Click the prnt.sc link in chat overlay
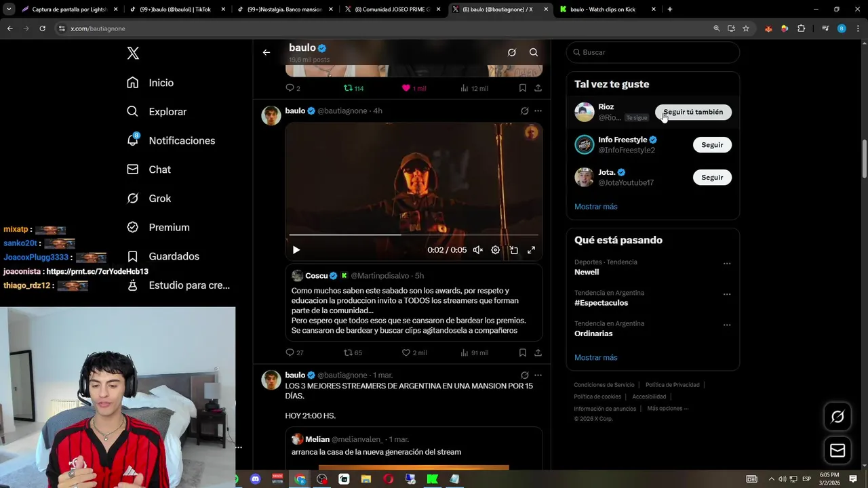The height and width of the screenshot is (488, 868). click(97, 272)
